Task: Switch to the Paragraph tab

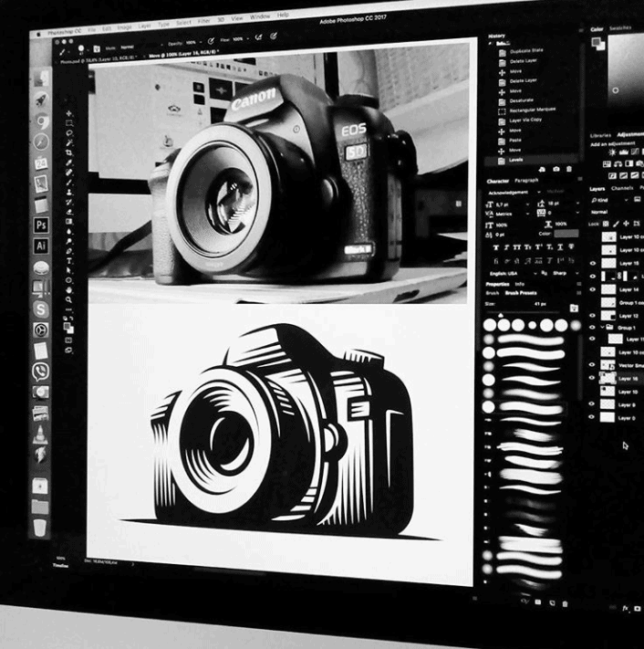Action: click(x=526, y=180)
